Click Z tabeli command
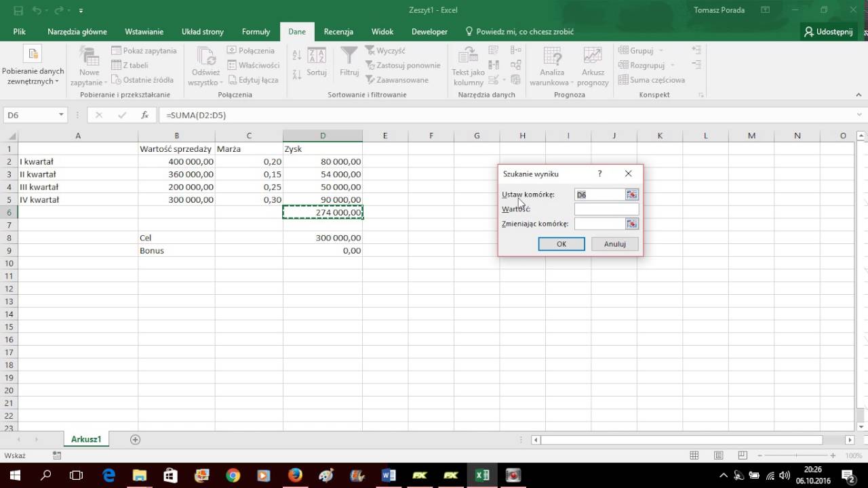The height and width of the screenshot is (488, 868). (x=130, y=65)
